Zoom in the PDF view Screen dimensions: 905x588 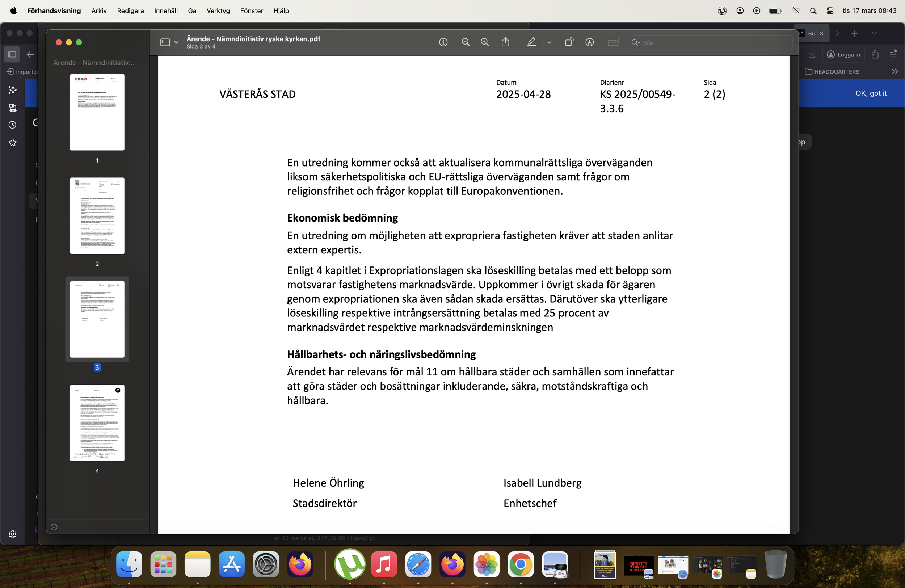[485, 42]
